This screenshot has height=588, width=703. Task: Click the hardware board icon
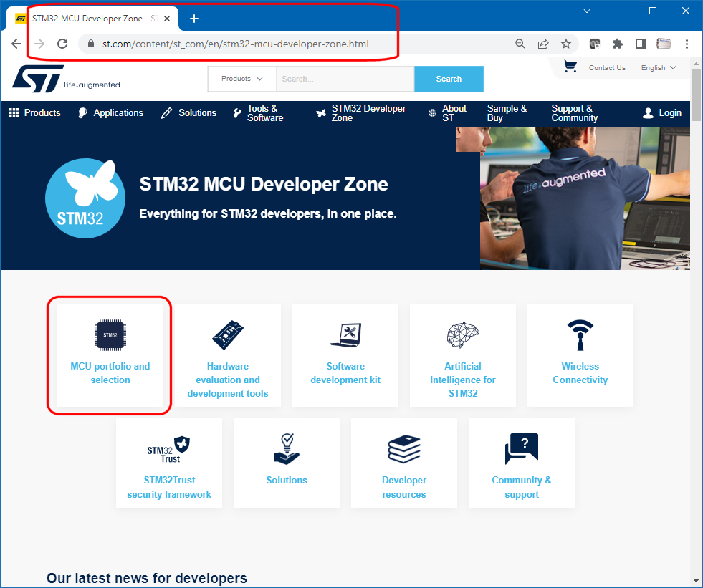(228, 334)
